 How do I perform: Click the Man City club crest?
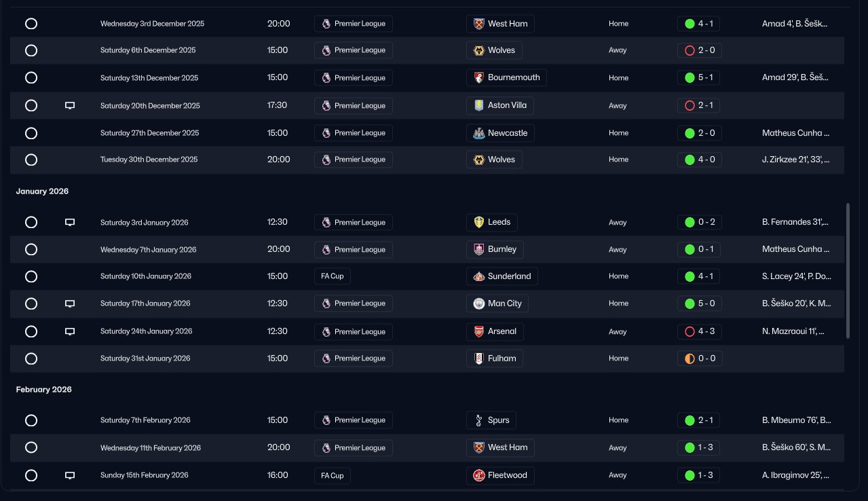coord(479,303)
